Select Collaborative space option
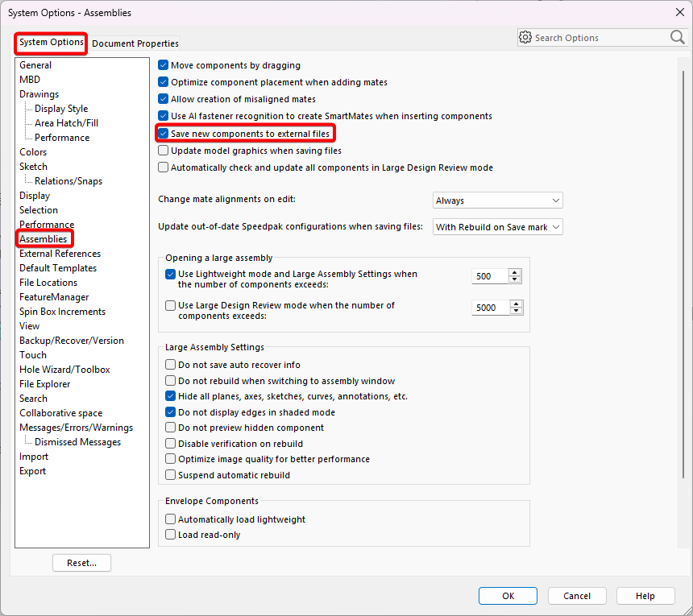The height and width of the screenshot is (616, 693). pos(61,413)
